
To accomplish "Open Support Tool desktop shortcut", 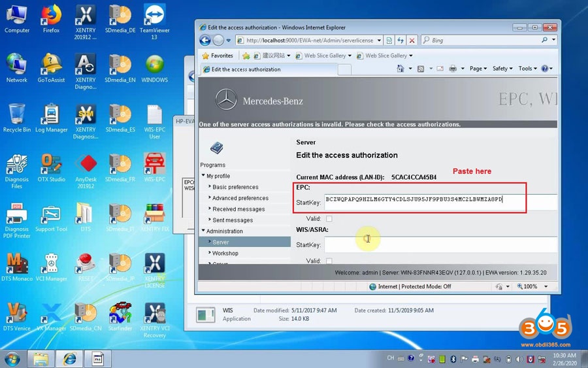I will (51, 218).
